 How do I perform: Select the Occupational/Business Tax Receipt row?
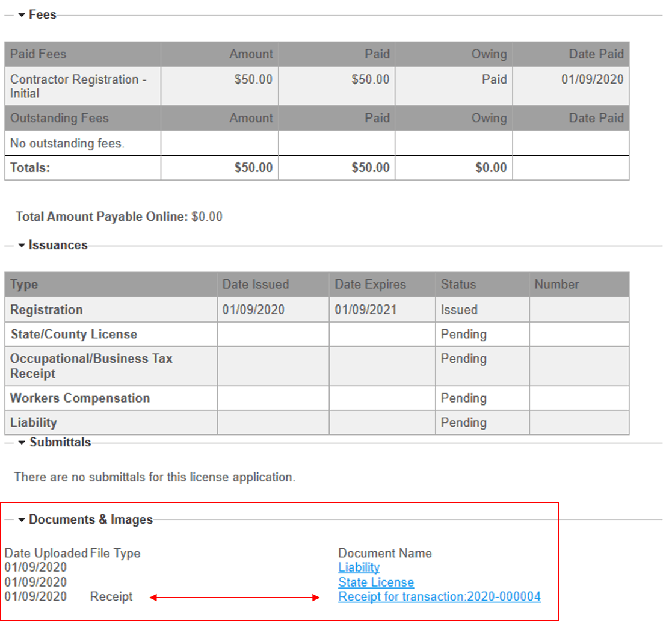(91, 366)
